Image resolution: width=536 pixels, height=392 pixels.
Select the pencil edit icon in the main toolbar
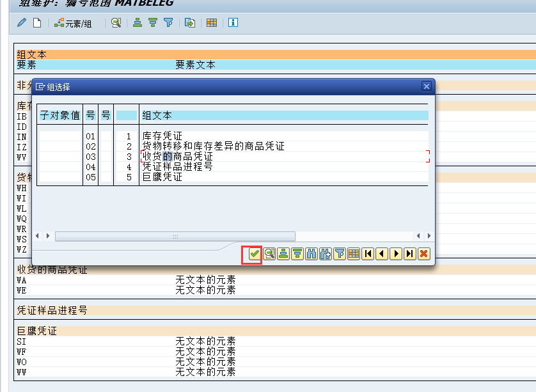point(21,23)
